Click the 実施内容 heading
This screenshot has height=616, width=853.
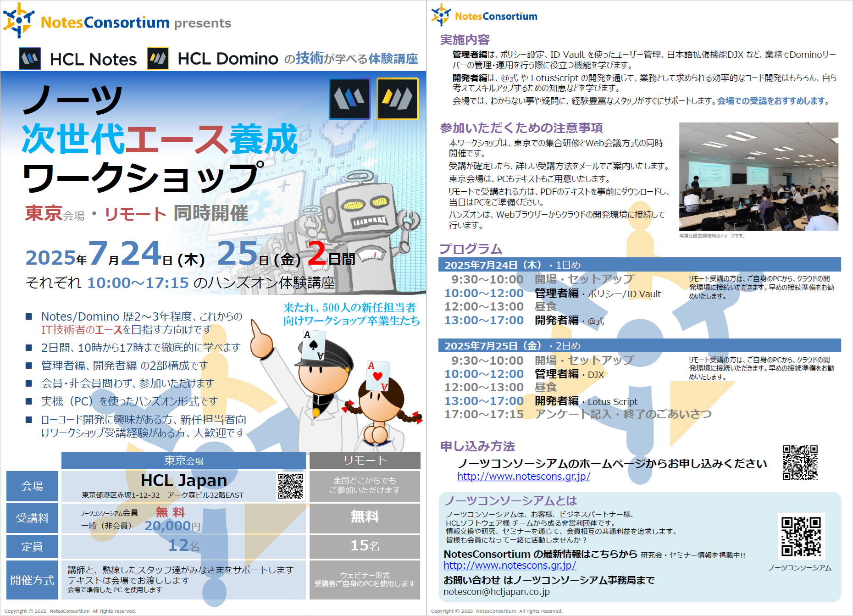click(465, 40)
